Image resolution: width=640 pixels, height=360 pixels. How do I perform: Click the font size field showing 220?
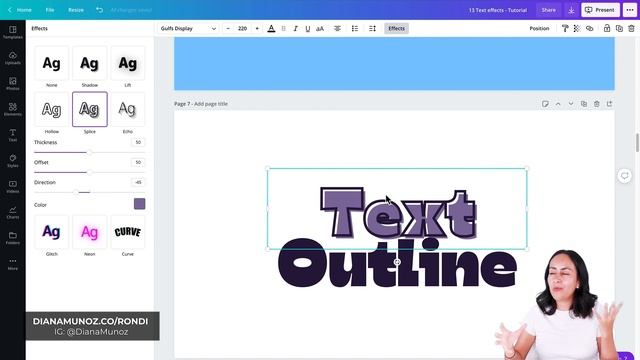tap(242, 29)
